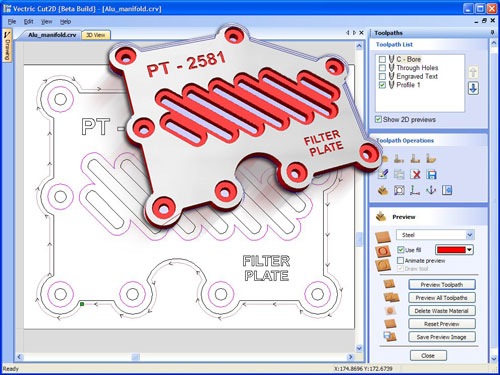Click the set material axes icon
Viewport: 500px width, 375px height.
pos(415,190)
